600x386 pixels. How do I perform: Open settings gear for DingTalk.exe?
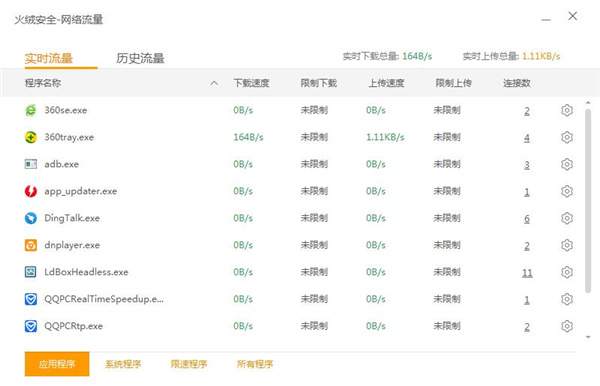point(567,218)
